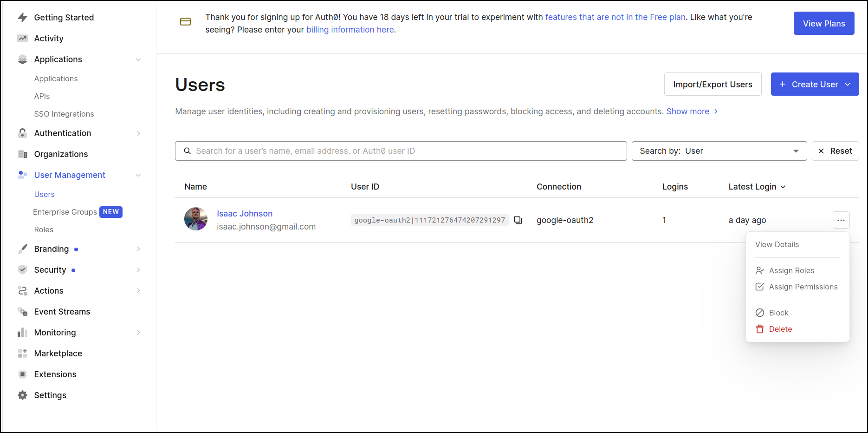Open the billing information here link
The width and height of the screenshot is (868, 433).
coord(350,30)
